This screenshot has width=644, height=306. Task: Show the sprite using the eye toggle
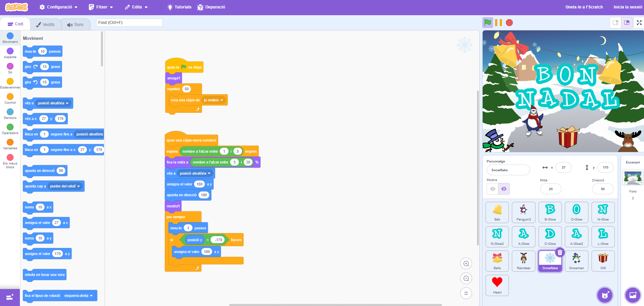493,189
